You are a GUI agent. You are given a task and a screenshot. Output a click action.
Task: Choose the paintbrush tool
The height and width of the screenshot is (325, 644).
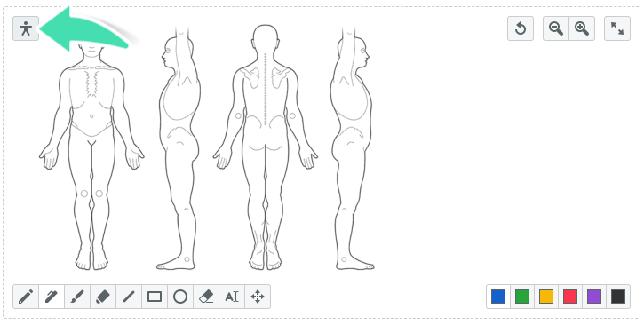pos(77,297)
